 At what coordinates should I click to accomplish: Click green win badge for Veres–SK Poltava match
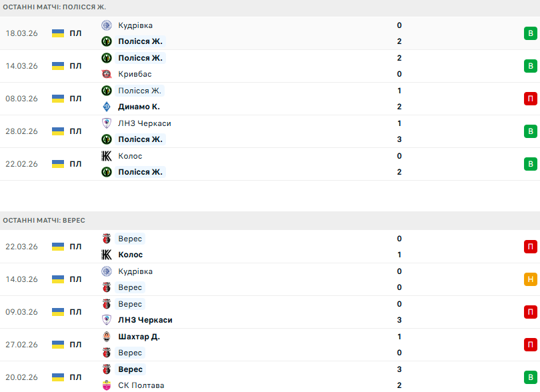tap(530, 377)
